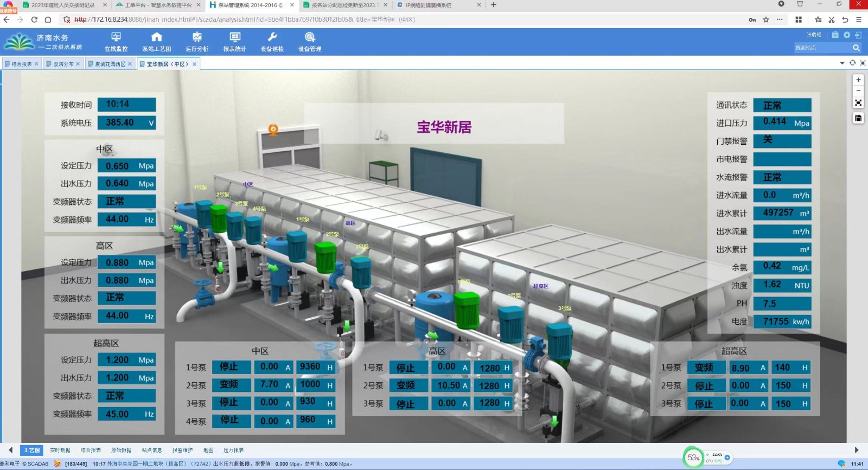Screen dimensions: 868x470
Task: Click the calendar notes icon beside username
Action: click(x=835, y=35)
